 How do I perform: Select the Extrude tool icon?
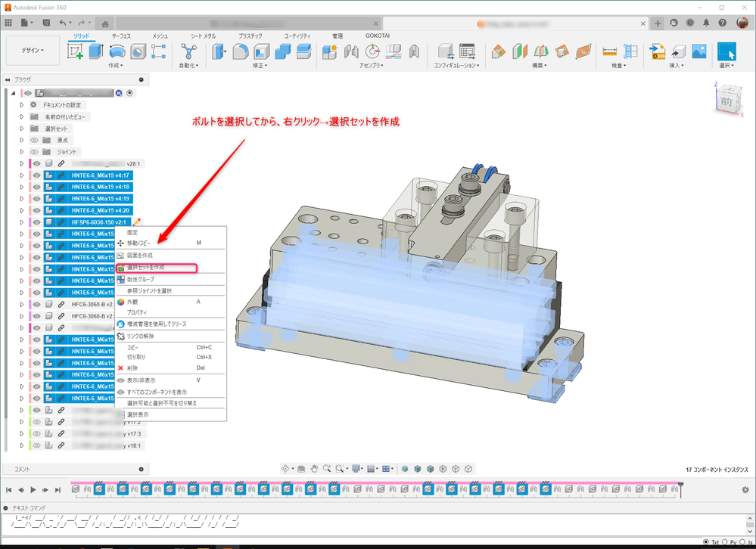(96, 51)
